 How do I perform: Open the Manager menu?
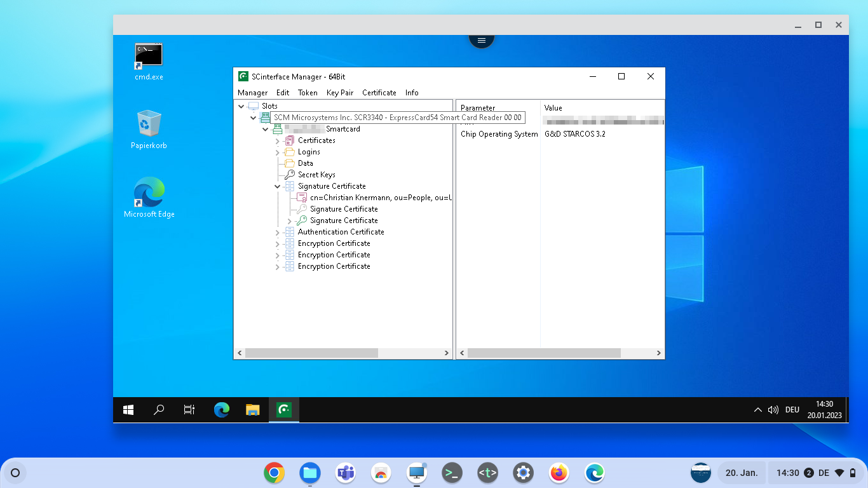tap(252, 93)
